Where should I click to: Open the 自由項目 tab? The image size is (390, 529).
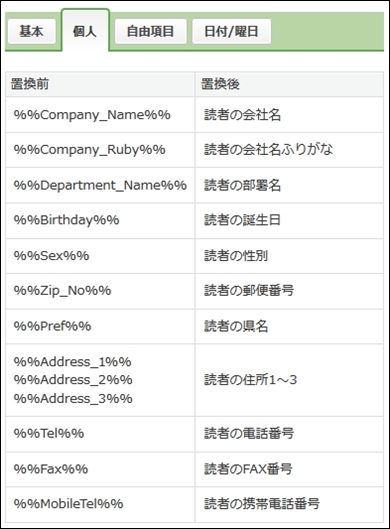click(x=150, y=31)
